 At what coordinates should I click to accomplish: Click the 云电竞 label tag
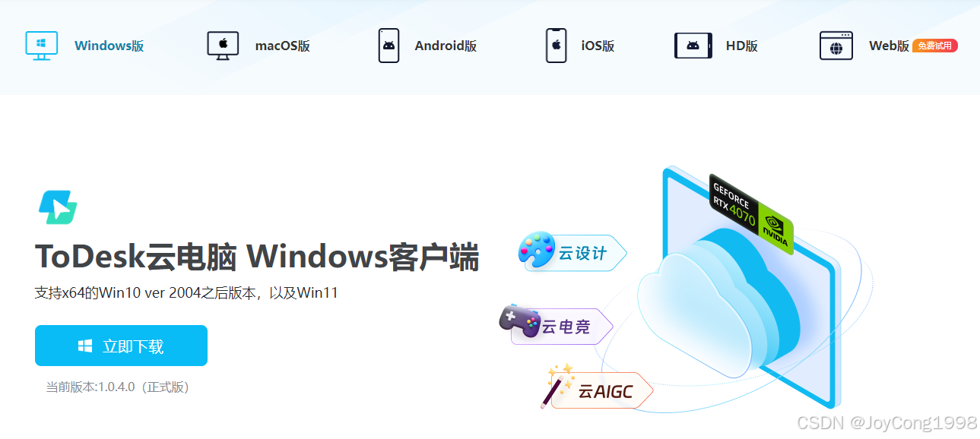(566, 327)
